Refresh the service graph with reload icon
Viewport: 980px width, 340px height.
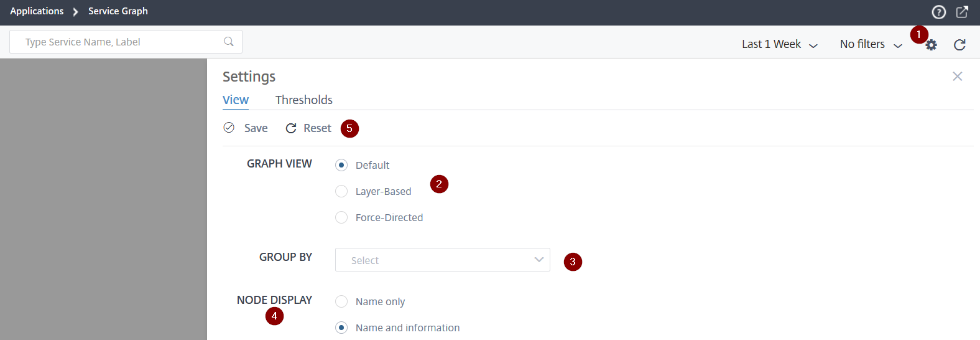click(x=959, y=45)
